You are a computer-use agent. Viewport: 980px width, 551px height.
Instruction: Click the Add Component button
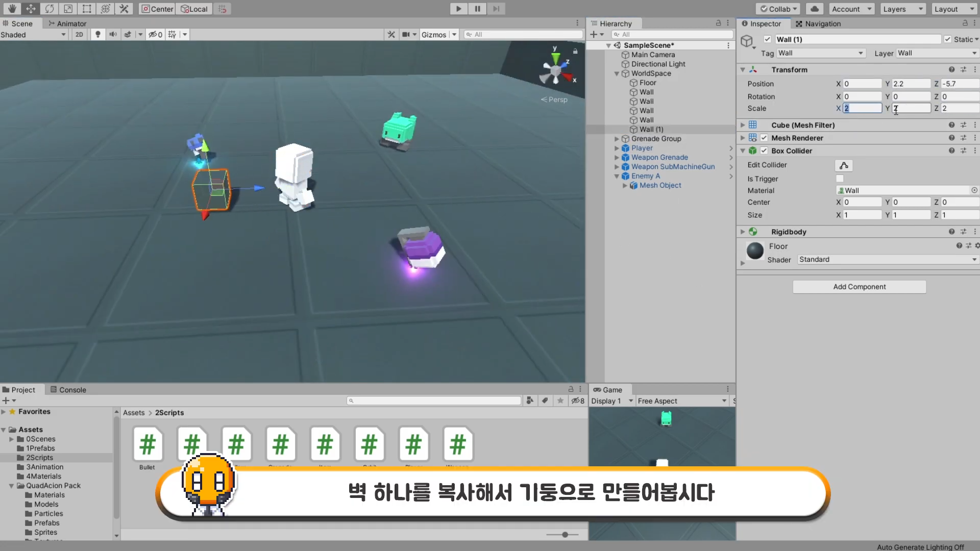click(x=859, y=287)
